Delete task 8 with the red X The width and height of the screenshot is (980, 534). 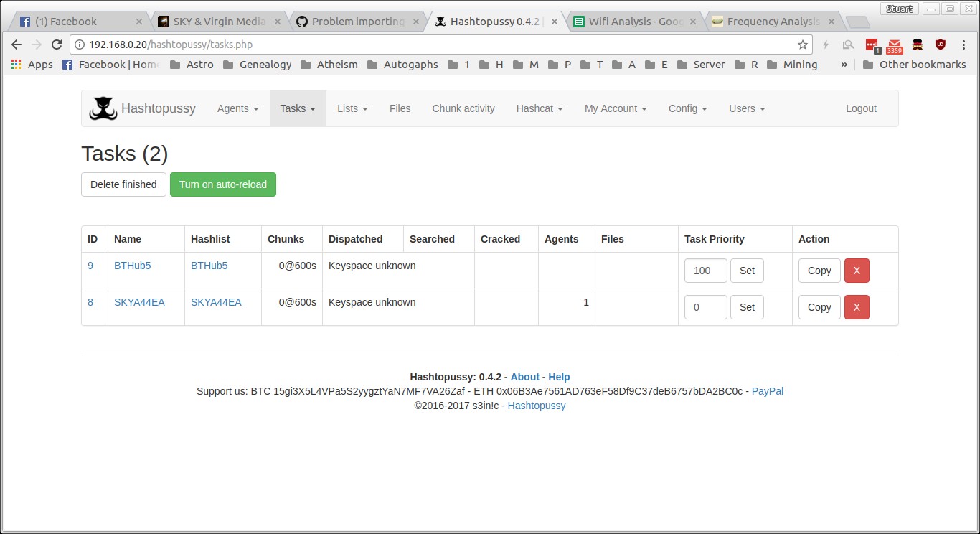tap(857, 307)
